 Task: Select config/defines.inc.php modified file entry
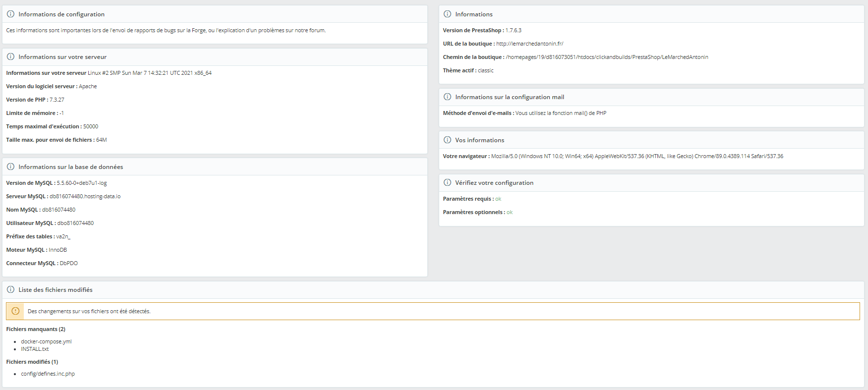(x=48, y=374)
